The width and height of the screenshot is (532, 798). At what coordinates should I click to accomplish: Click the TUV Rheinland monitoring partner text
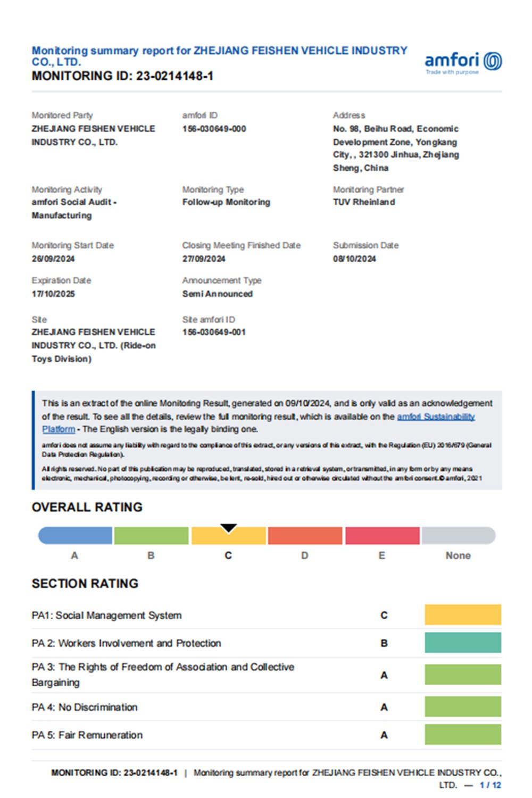click(x=364, y=202)
